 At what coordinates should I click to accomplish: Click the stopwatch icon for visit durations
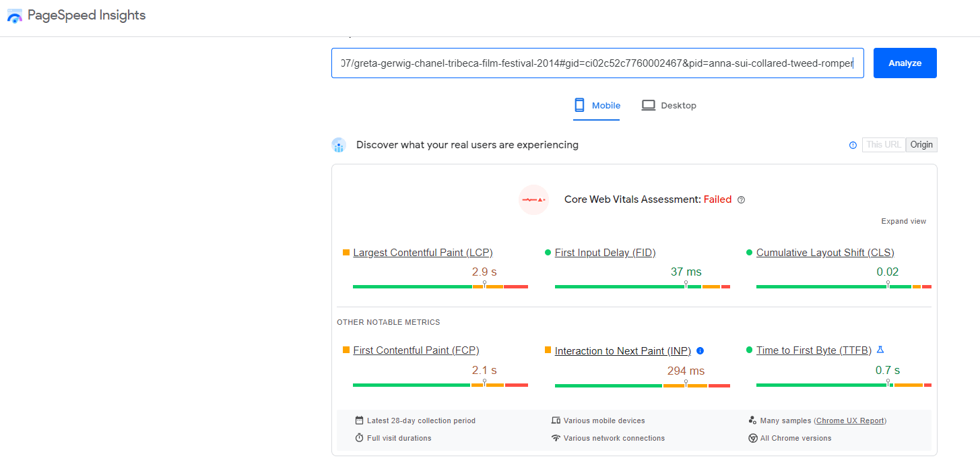pos(359,438)
